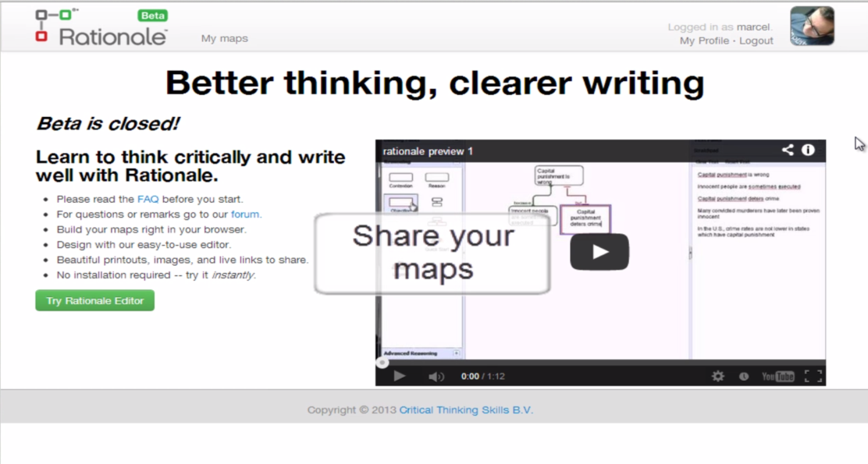Go to the forum link
Image resolution: width=868 pixels, height=464 pixels.
pyautogui.click(x=245, y=214)
